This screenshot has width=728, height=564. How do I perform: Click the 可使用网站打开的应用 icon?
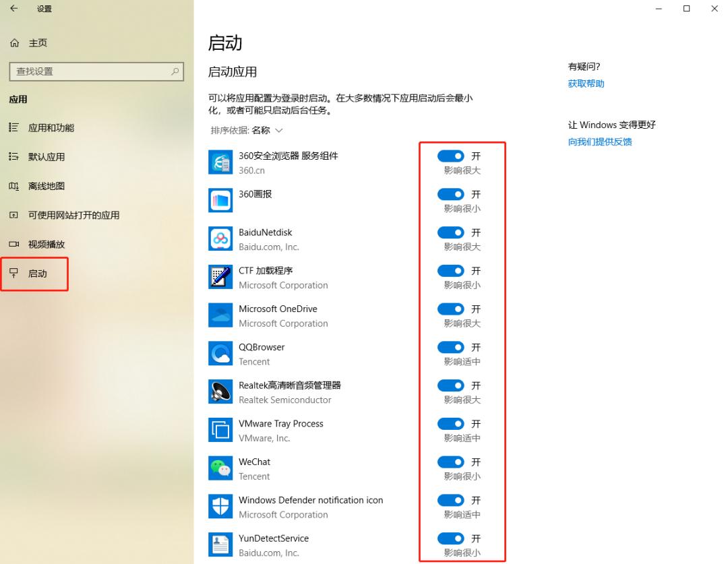point(14,216)
